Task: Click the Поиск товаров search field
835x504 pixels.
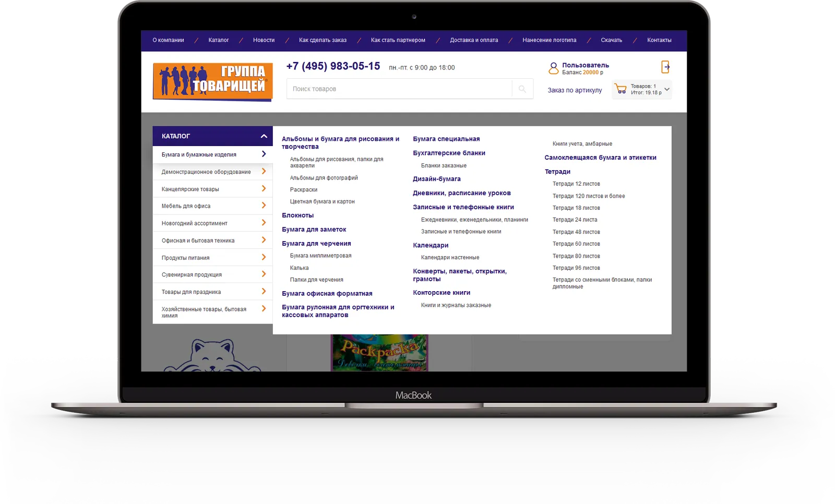Action: pyautogui.click(x=399, y=89)
